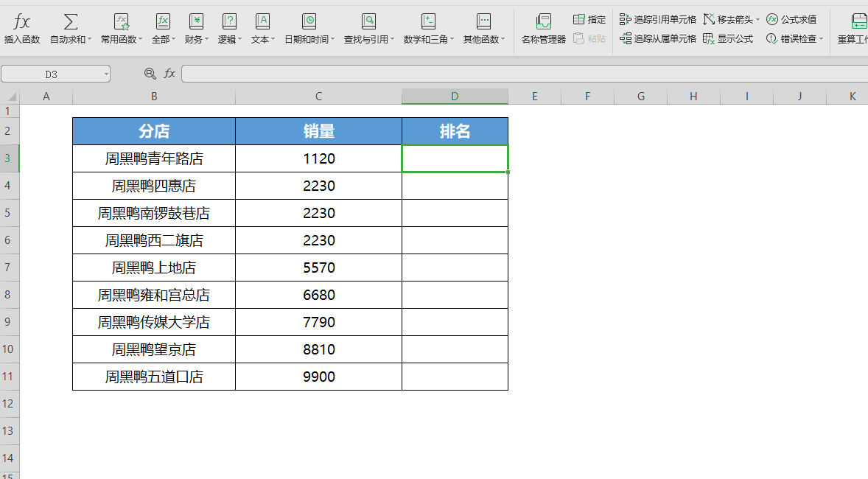Open the Logical (逻辑) functions icon
The height and width of the screenshot is (479, 868).
[229, 21]
